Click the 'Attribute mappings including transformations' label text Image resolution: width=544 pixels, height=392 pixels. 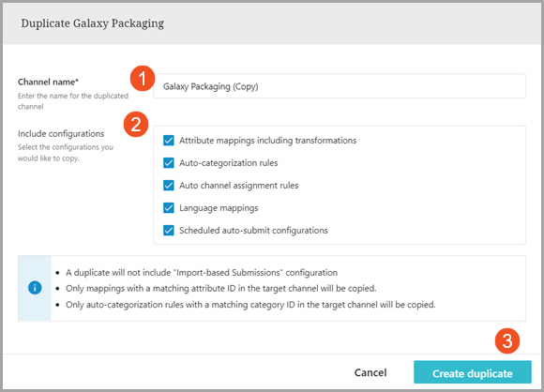point(267,141)
